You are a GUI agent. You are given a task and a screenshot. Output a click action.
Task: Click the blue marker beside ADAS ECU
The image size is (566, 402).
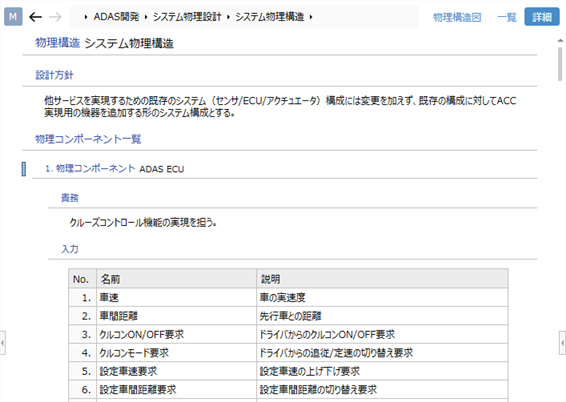[24, 169]
